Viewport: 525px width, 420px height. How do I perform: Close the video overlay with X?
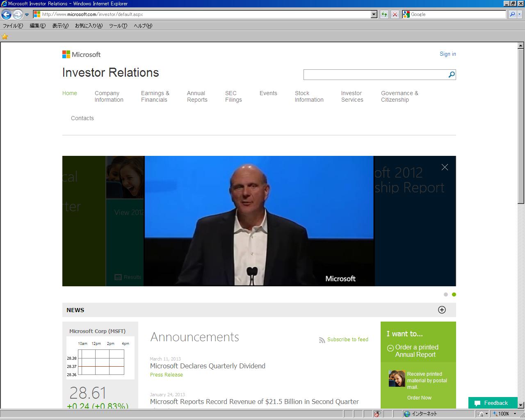pos(445,167)
